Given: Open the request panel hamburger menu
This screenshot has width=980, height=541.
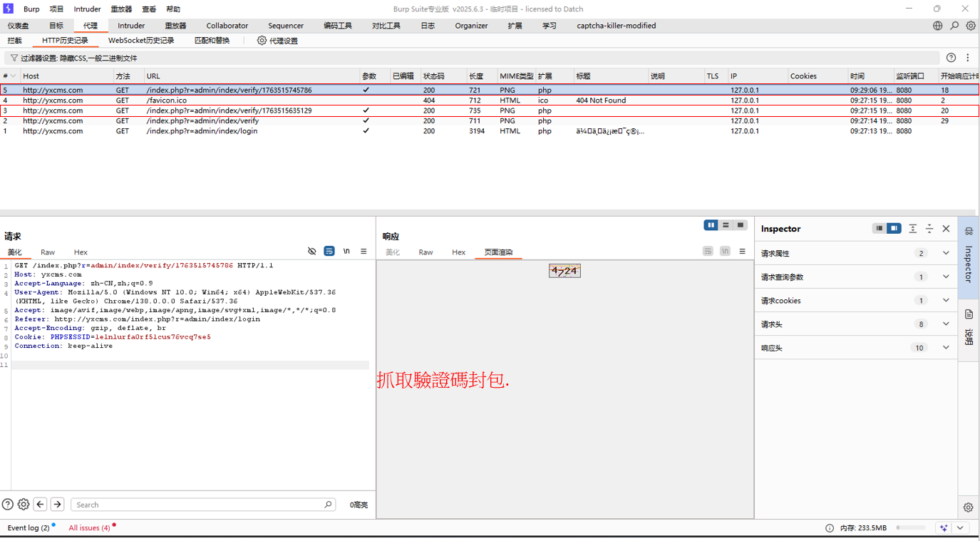Looking at the screenshot, I should coord(363,252).
